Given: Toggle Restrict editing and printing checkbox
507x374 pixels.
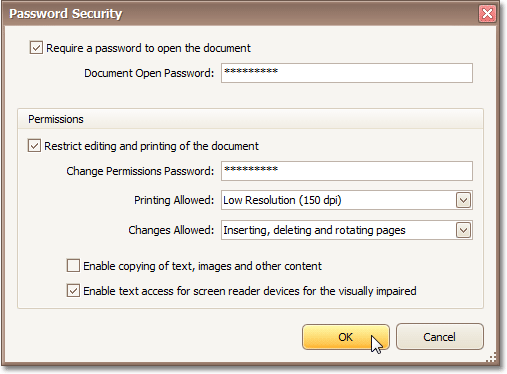Looking at the screenshot, I should pos(34,146).
